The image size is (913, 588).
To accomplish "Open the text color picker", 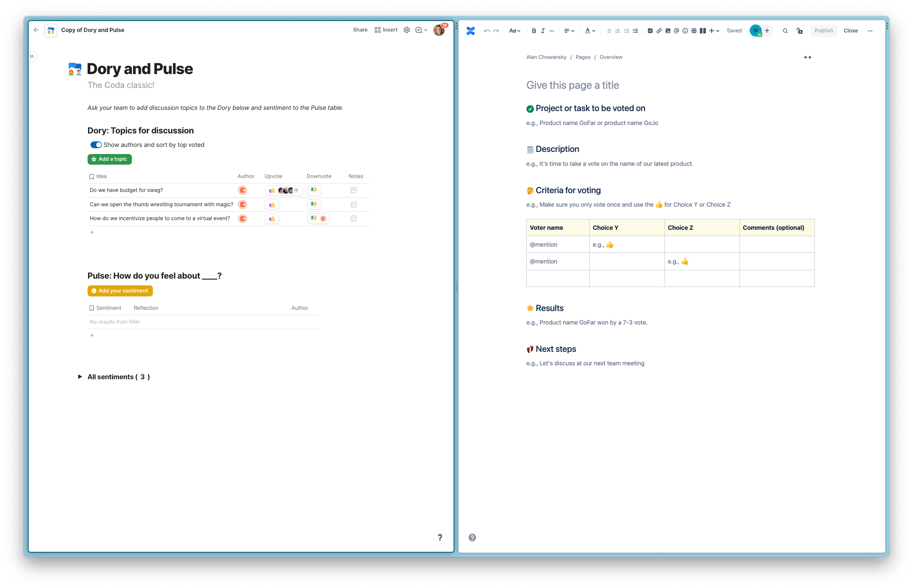I will 590,31.
